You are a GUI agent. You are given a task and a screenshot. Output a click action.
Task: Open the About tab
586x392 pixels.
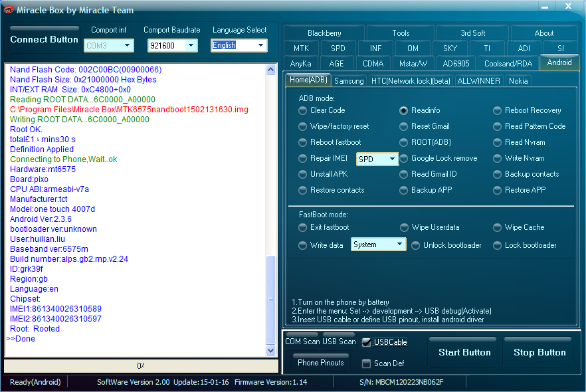coord(543,33)
